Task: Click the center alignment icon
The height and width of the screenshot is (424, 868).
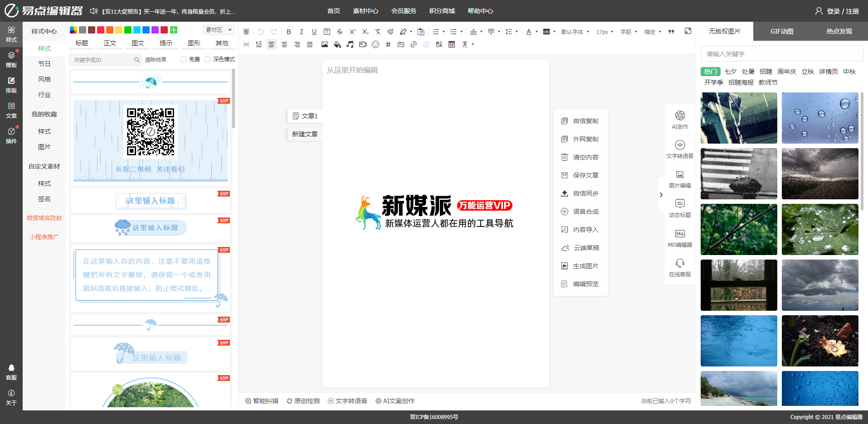Action: [284, 44]
